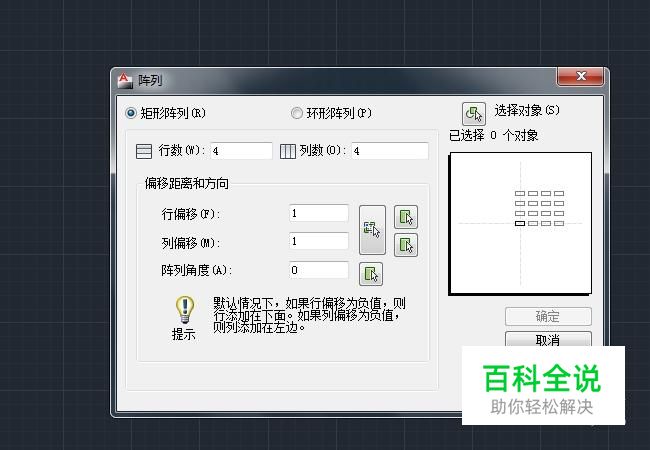This screenshot has height=450, width=650.
Task: Click the column offset (列偏移) input field
Action: [319, 241]
